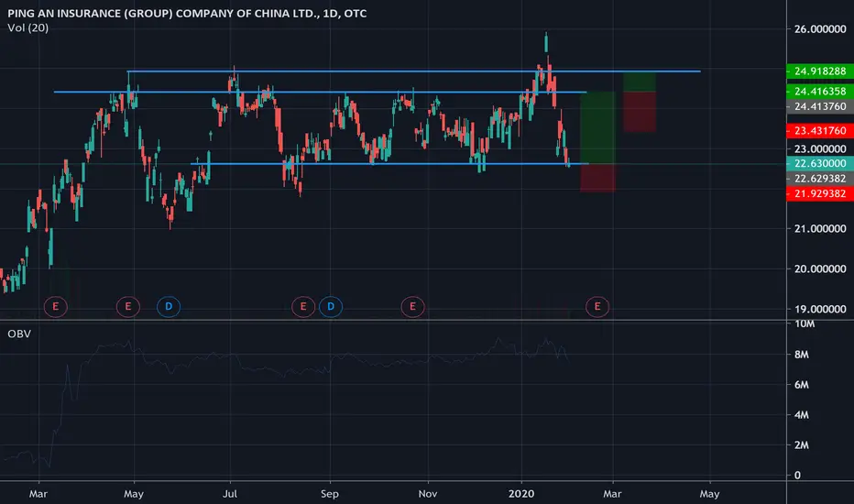The image size is (854, 504).
Task: Click the green 24.918288 price label
Action: [820, 71]
